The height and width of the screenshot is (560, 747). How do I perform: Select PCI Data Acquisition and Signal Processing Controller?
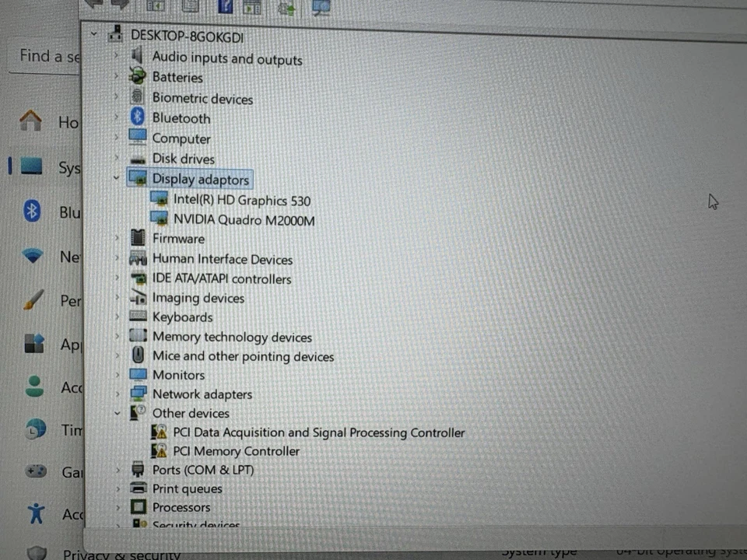tap(319, 432)
